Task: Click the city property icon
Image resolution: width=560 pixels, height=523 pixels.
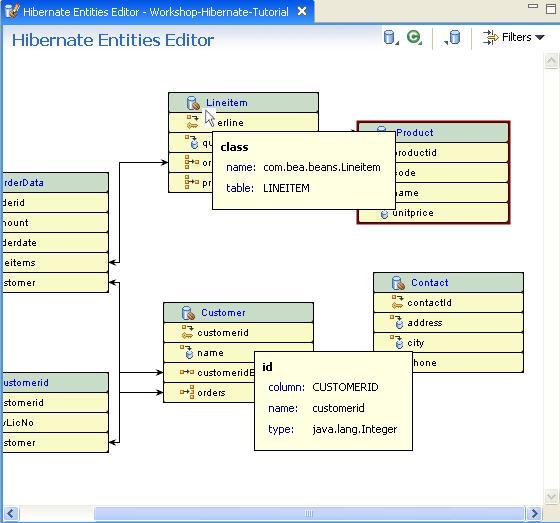Action: pyautogui.click(x=397, y=342)
